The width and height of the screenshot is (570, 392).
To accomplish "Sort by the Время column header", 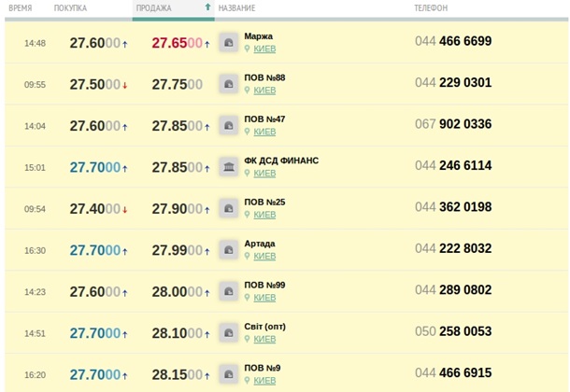I will pyautogui.click(x=21, y=8).
